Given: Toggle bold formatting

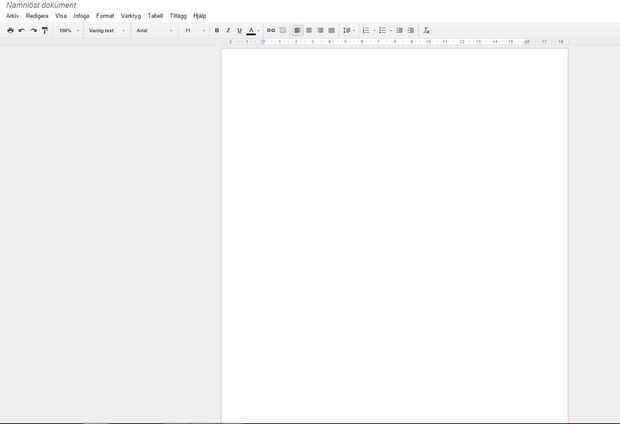Looking at the screenshot, I should [217, 30].
